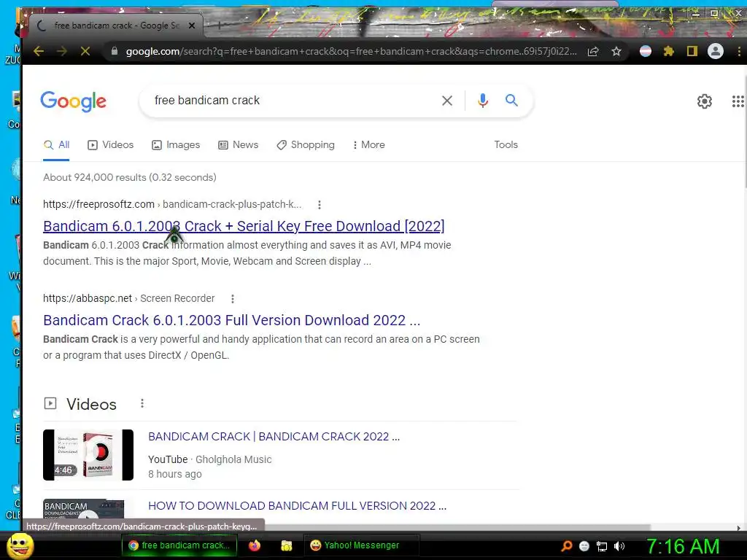This screenshot has height=560, width=747.
Task: Open the volume speaker tray icon
Action: point(619,546)
